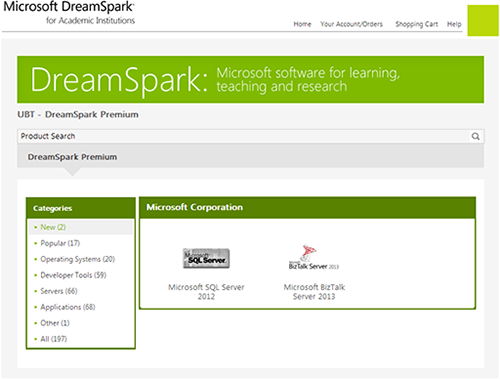The width and height of the screenshot is (500, 379).
Task: Select the Popular (17) category
Action: [60, 243]
